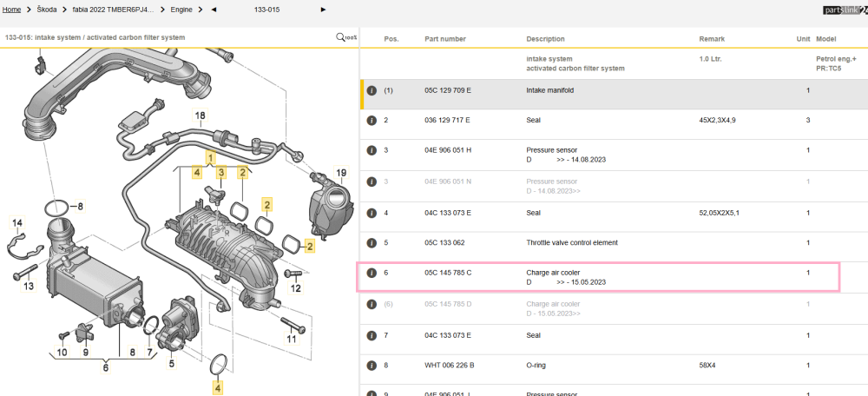Viewport: 868px width, 396px height.
Task: Select callout 5 throttle valve in diagram
Action: coord(172,364)
